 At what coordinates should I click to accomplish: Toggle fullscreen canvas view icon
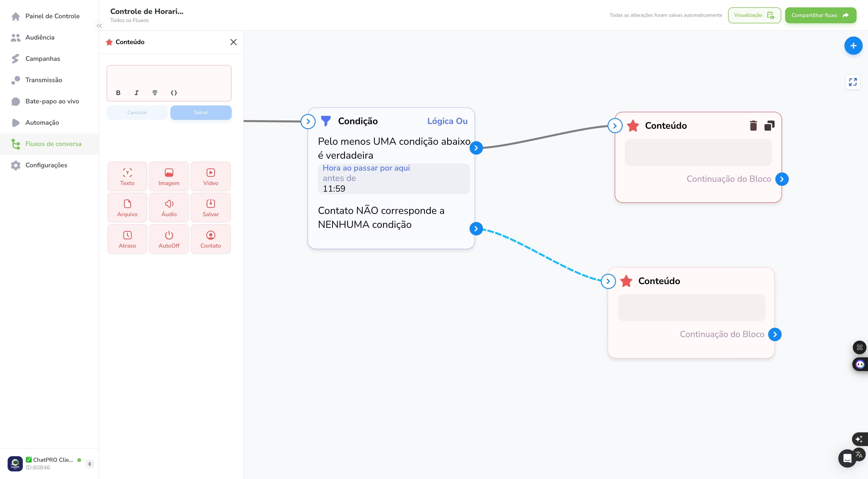[853, 82]
